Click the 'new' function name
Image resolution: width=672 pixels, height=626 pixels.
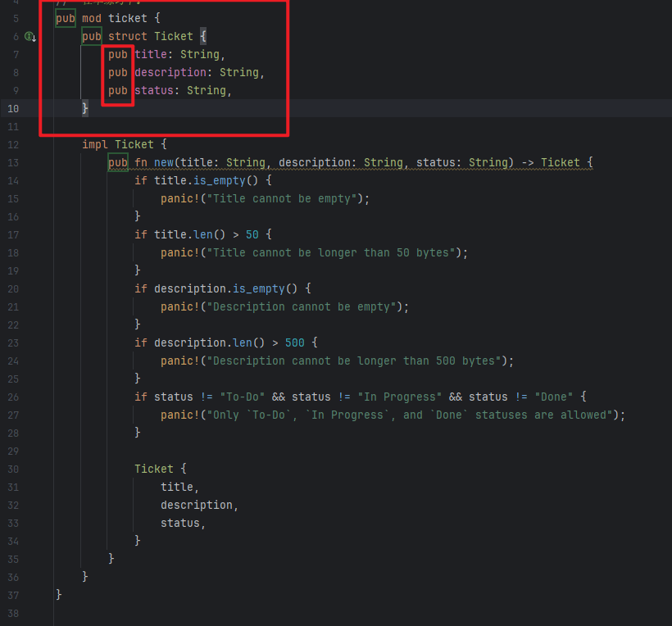click(x=164, y=162)
